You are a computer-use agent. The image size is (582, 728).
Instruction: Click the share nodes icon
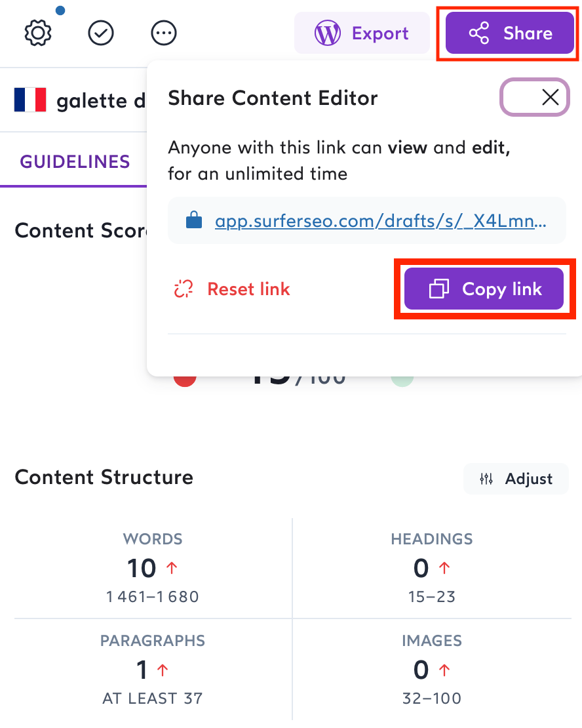click(479, 33)
